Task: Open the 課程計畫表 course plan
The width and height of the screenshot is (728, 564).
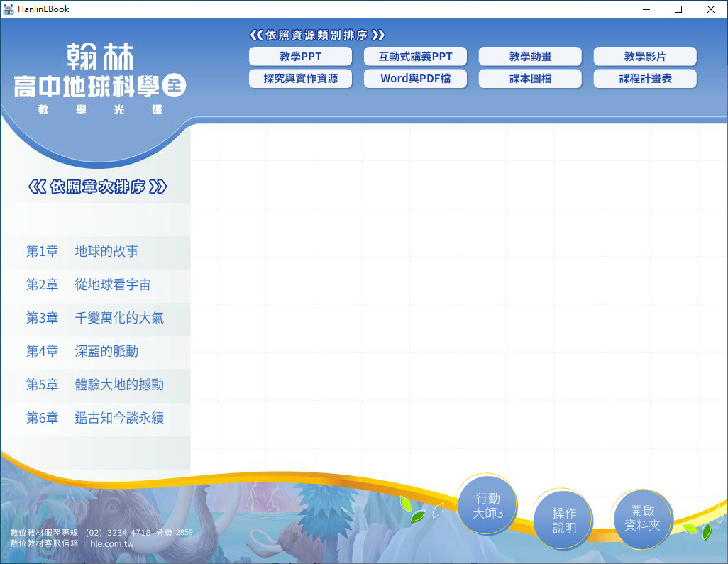Action: (x=645, y=79)
